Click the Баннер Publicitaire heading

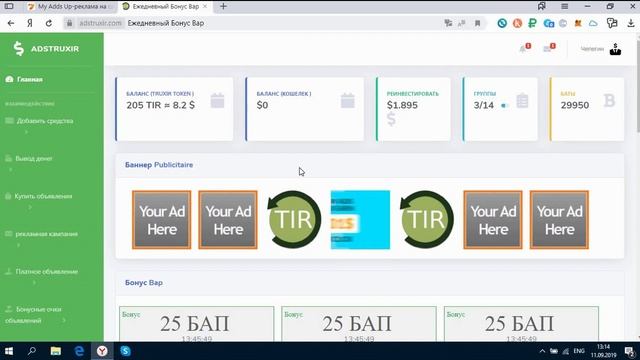pyautogui.click(x=159, y=165)
